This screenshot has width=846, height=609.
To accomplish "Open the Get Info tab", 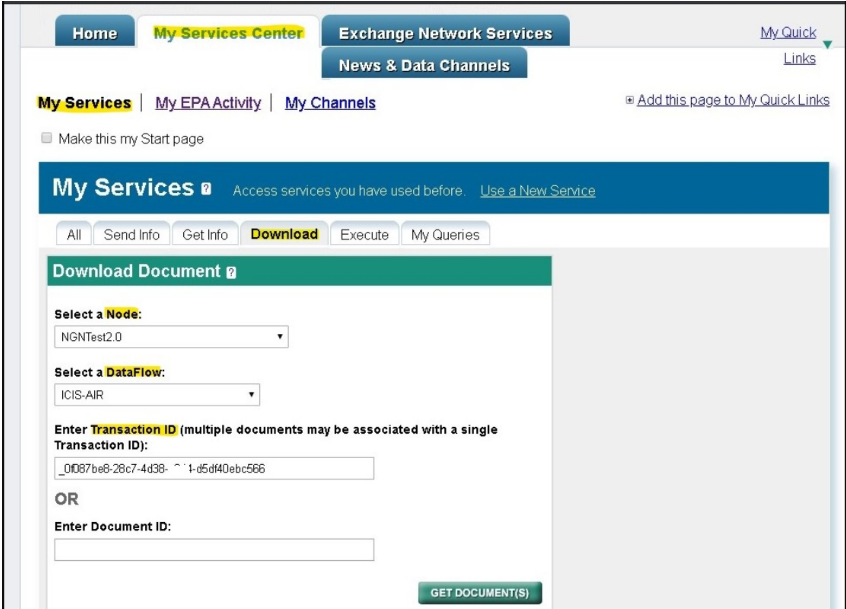I will click(x=205, y=235).
